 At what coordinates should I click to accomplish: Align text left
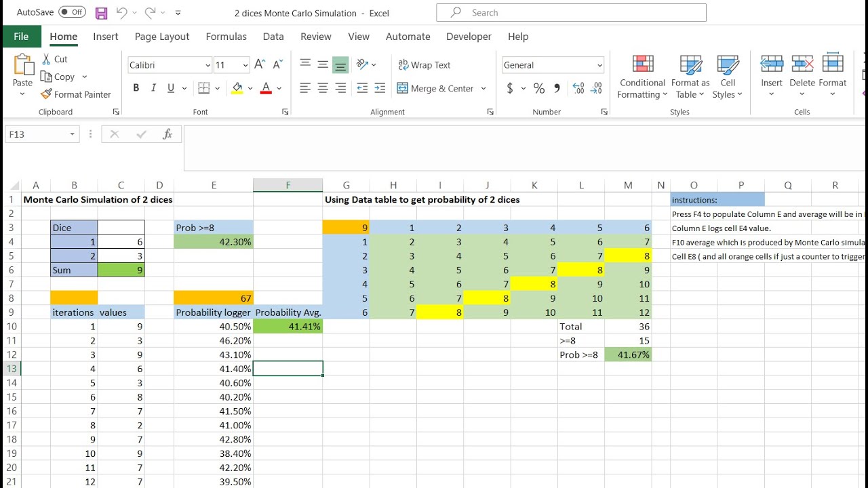[305, 88]
